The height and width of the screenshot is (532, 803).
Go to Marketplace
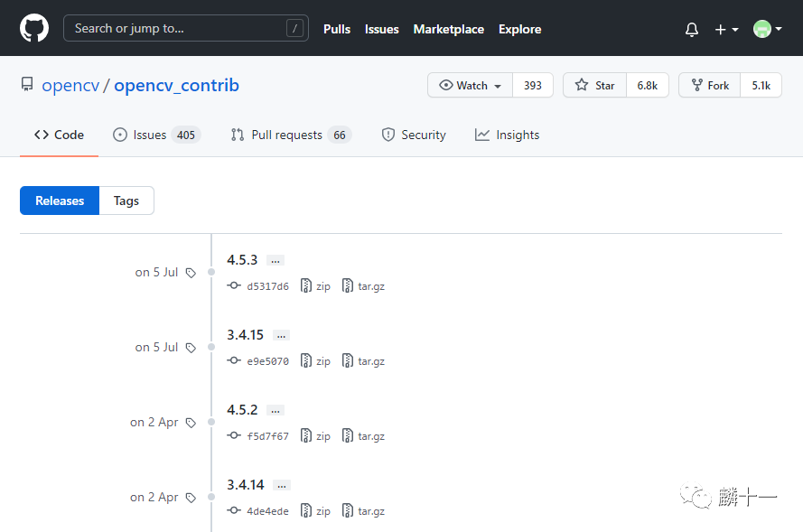tap(449, 29)
